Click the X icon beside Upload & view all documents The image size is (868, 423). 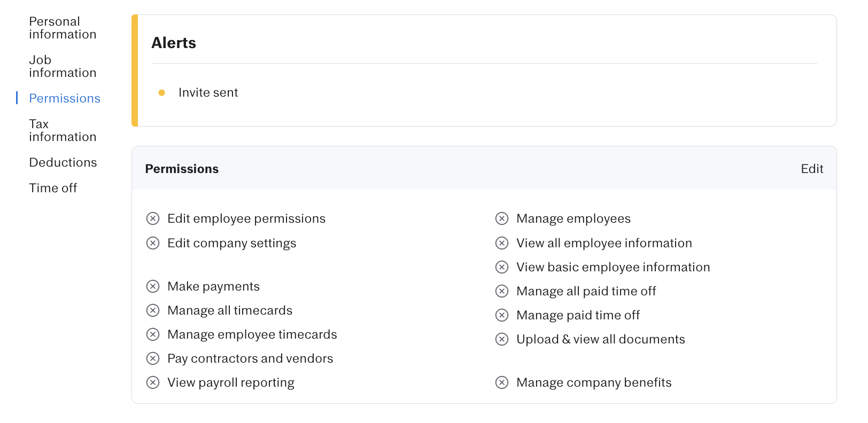[502, 339]
